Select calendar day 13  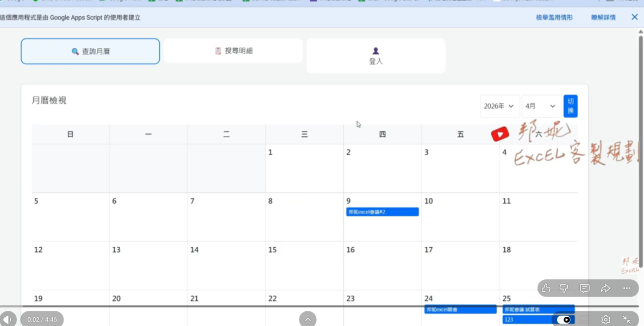pos(148,266)
